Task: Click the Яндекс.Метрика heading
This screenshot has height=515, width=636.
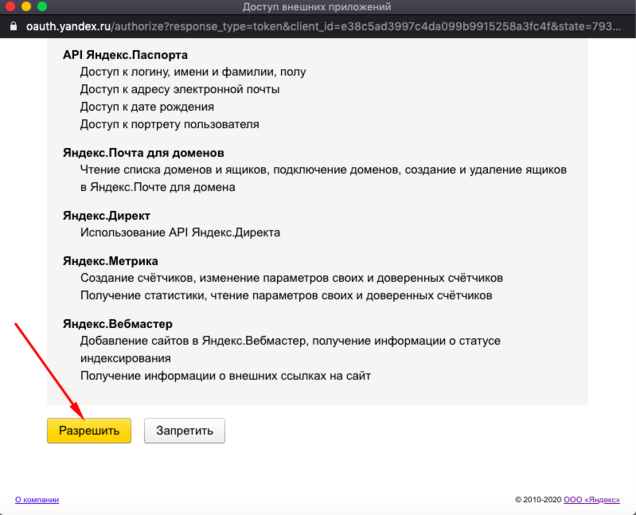Action: [110, 261]
